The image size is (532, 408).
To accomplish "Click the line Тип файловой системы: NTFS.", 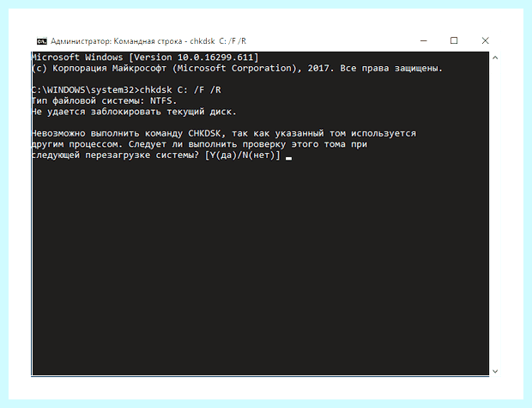I will [105, 100].
